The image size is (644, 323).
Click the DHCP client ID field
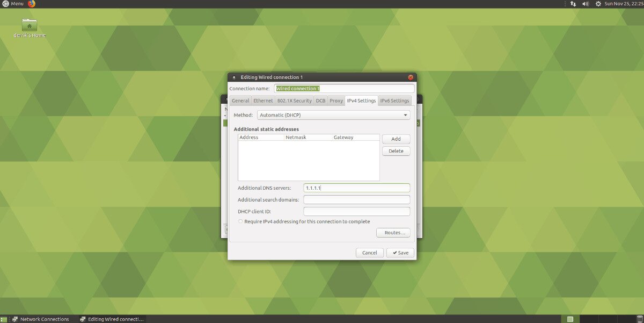coord(357,212)
